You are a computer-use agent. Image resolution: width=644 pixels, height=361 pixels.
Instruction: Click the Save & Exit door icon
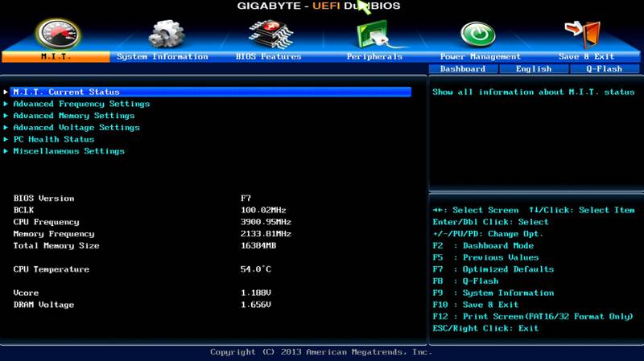(583, 35)
